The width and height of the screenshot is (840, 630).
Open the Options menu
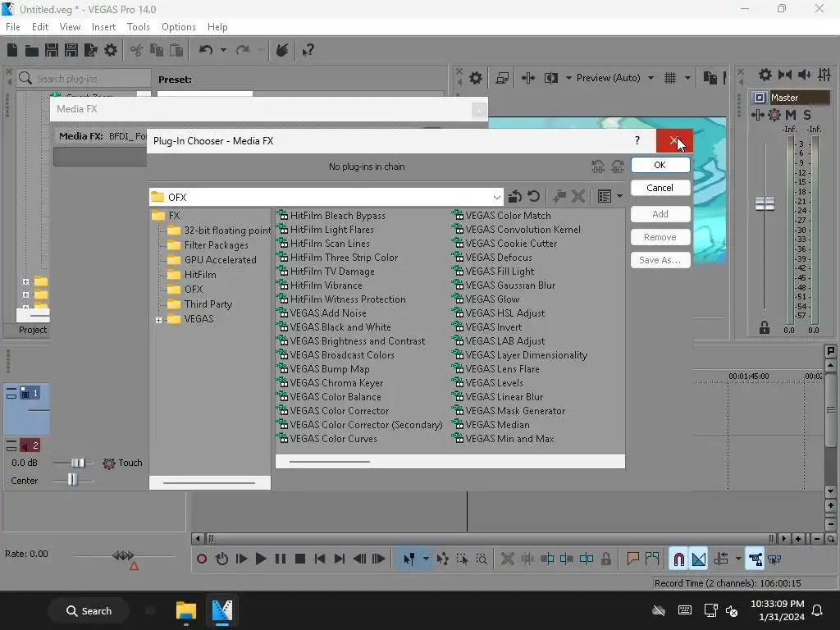tap(178, 27)
